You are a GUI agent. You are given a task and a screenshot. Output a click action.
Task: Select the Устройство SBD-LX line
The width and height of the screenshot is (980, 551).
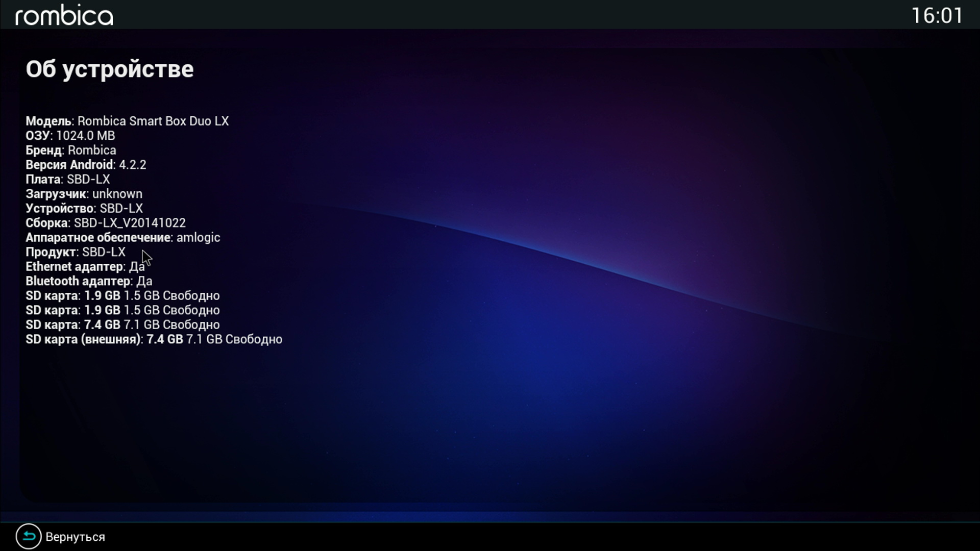[84, 208]
